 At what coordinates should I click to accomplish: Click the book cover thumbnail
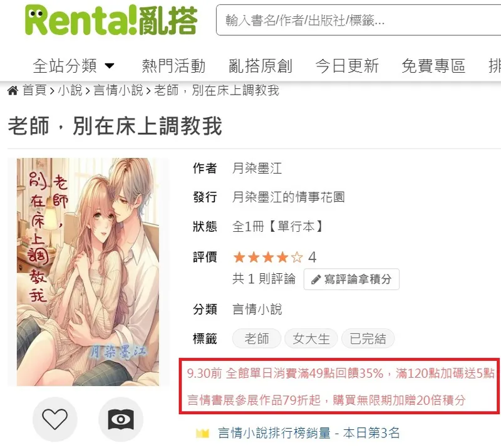pos(88,272)
